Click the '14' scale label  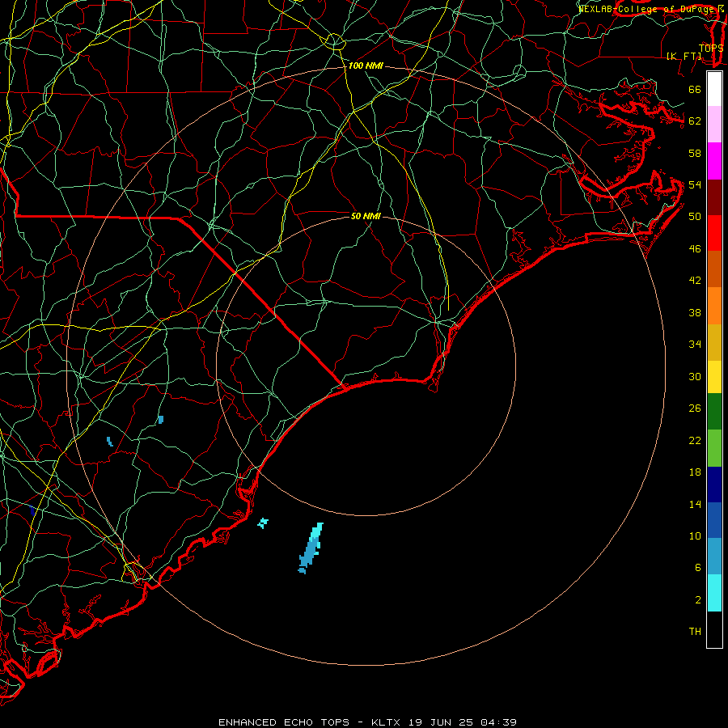[x=695, y=504]
